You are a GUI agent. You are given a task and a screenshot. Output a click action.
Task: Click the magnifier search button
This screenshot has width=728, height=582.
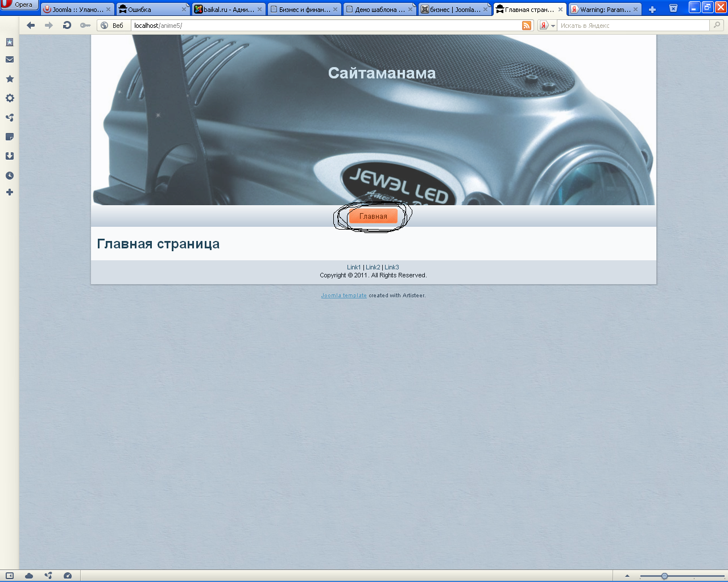pyautogui.click(x=717, y=25)
